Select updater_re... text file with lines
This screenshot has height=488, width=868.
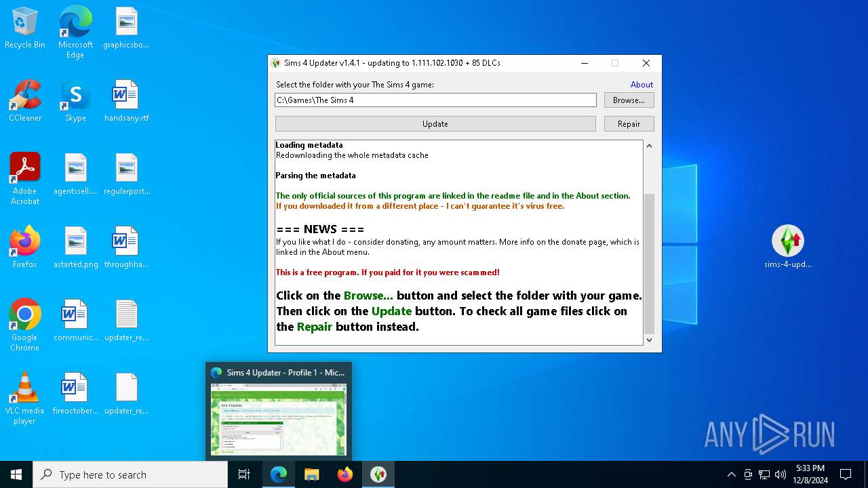click(126, 321)
